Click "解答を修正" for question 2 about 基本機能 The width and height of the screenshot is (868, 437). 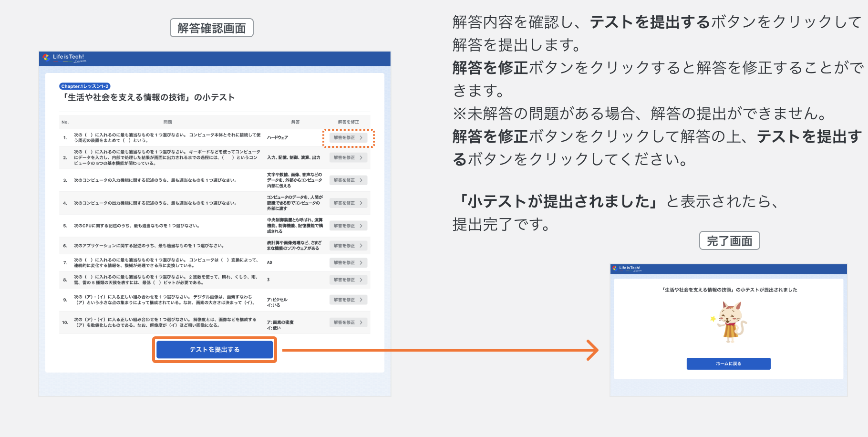point(348,157)
